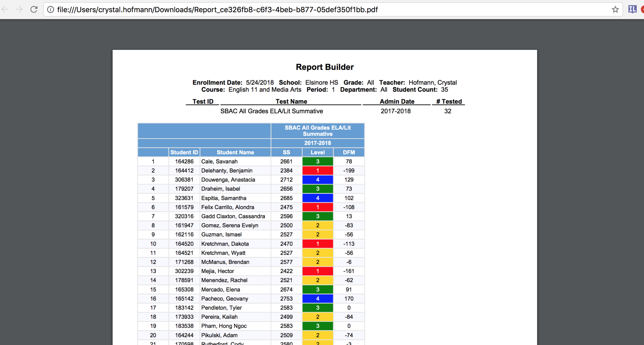Reload the PDF page
Image resolution: width=644 pixels, height=345 pixels.
pos(34,9)
